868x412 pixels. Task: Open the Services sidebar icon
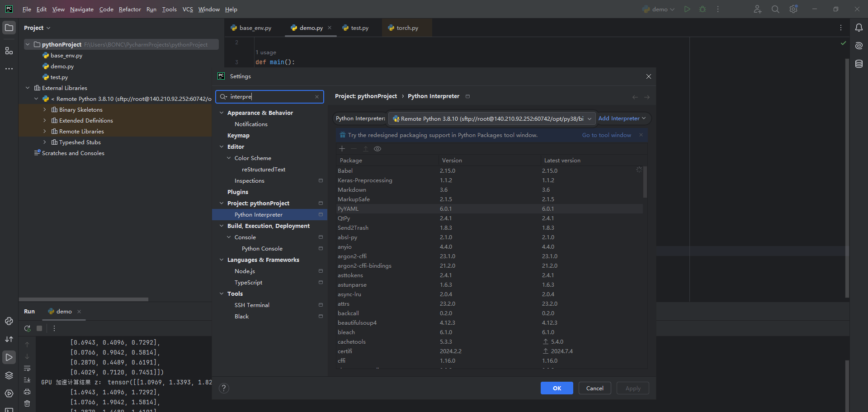point(9,393)
